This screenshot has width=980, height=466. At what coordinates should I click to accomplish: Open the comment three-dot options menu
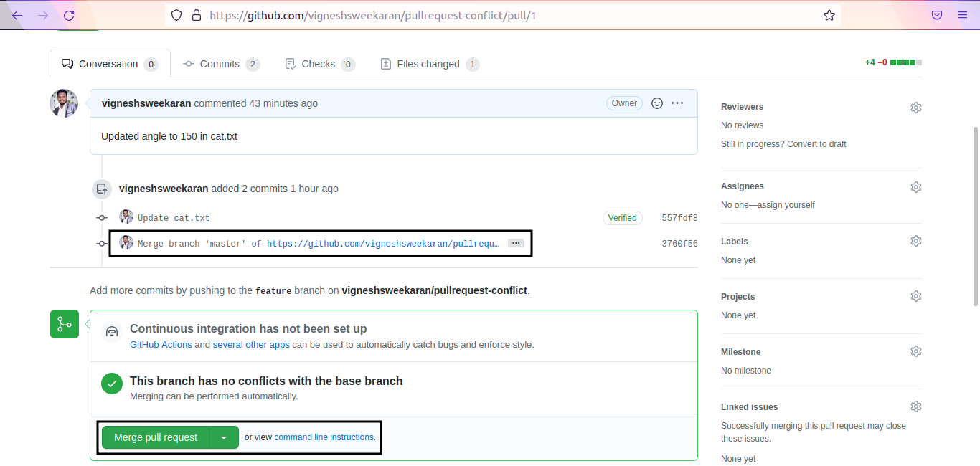pyautogui.click(x=677, y=103)
